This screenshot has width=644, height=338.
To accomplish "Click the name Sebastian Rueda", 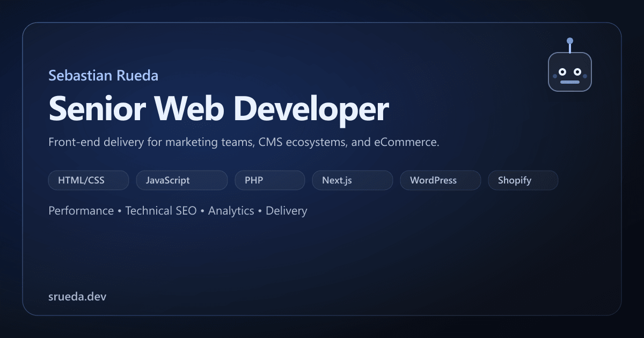I will [x=103, y=75].
